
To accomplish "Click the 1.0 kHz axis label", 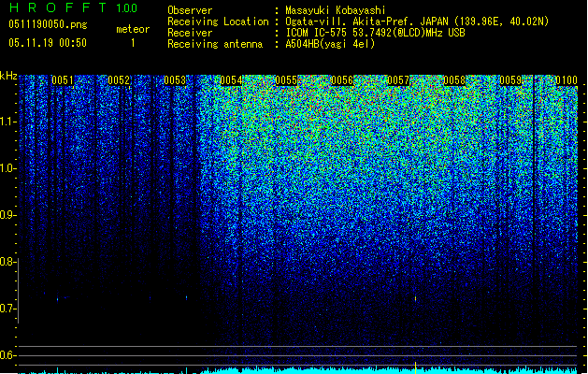I will pos(7,168).
